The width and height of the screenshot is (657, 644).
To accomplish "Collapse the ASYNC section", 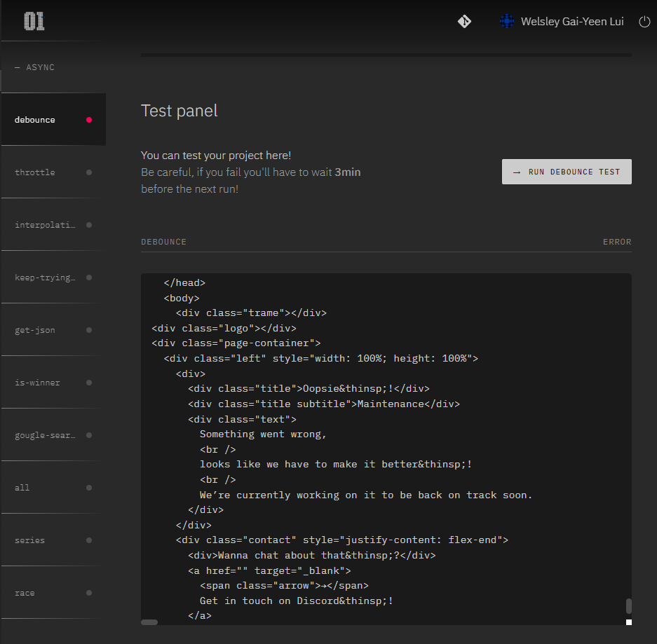I will (35, 67).
